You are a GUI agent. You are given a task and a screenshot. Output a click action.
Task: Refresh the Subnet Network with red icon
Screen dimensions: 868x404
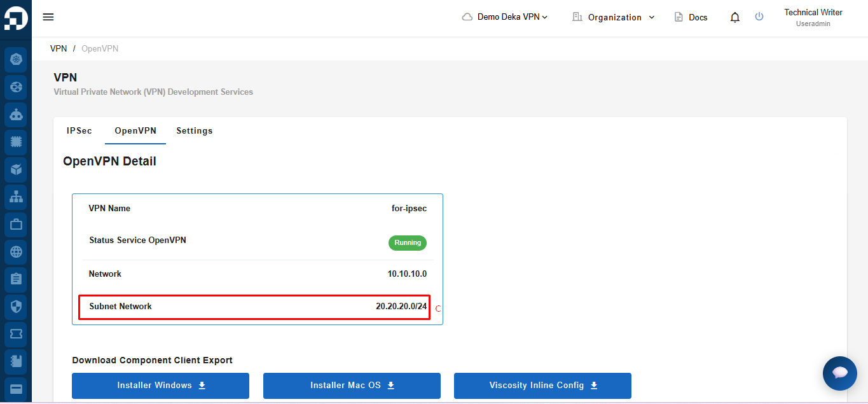[438, 309]
